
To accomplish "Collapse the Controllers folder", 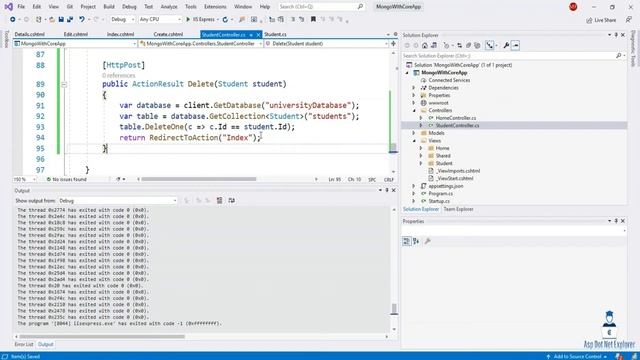I will tap(413, 110).
